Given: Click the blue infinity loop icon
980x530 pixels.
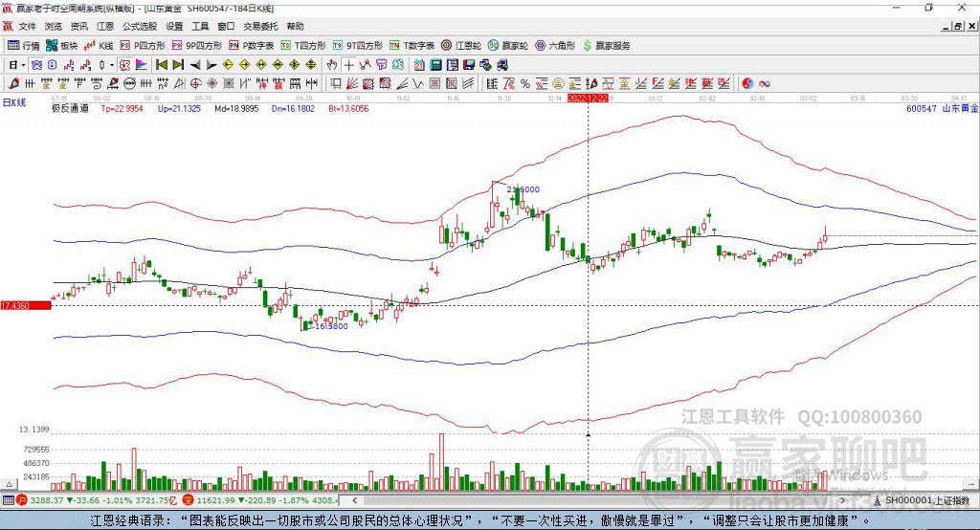Looking at the screenshot, I should [x=765, y=84].
